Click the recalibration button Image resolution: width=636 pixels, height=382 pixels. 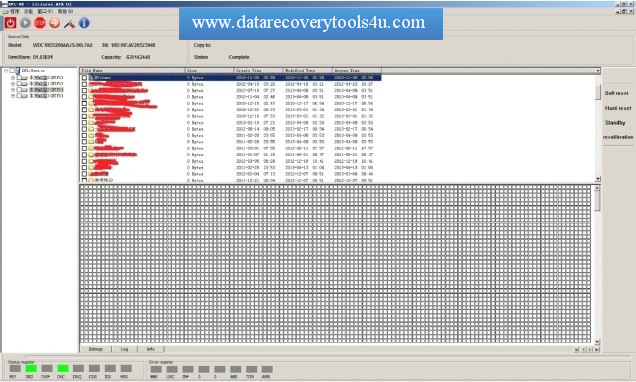tap(618, 137)
